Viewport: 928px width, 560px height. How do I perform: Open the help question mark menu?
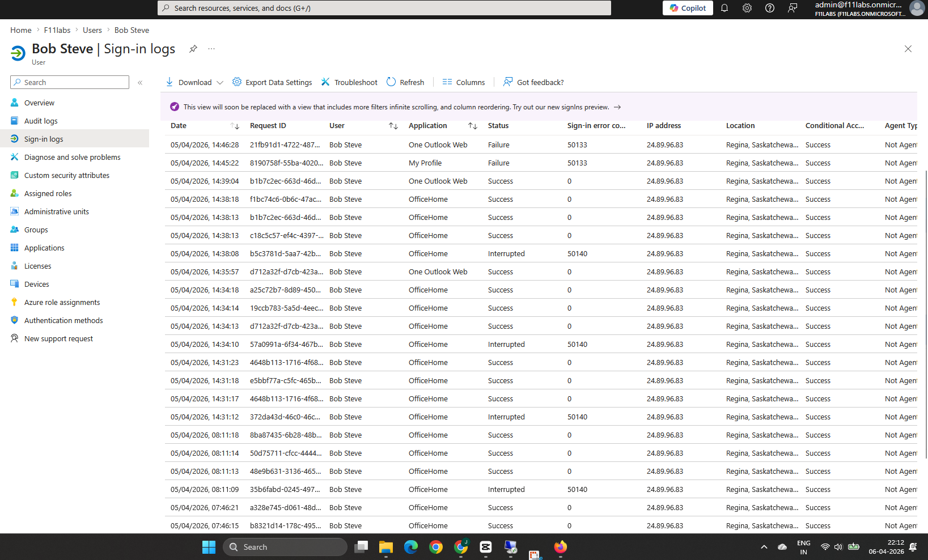coord(769,8)
